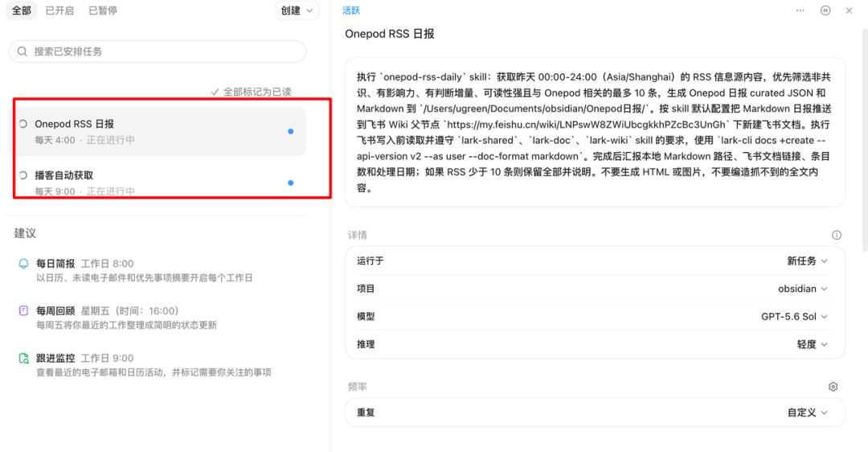The width and height of the screenshot is (868, 452).
Task: Select the 每周回顾 suggestion icon
Action: [23, 310]
